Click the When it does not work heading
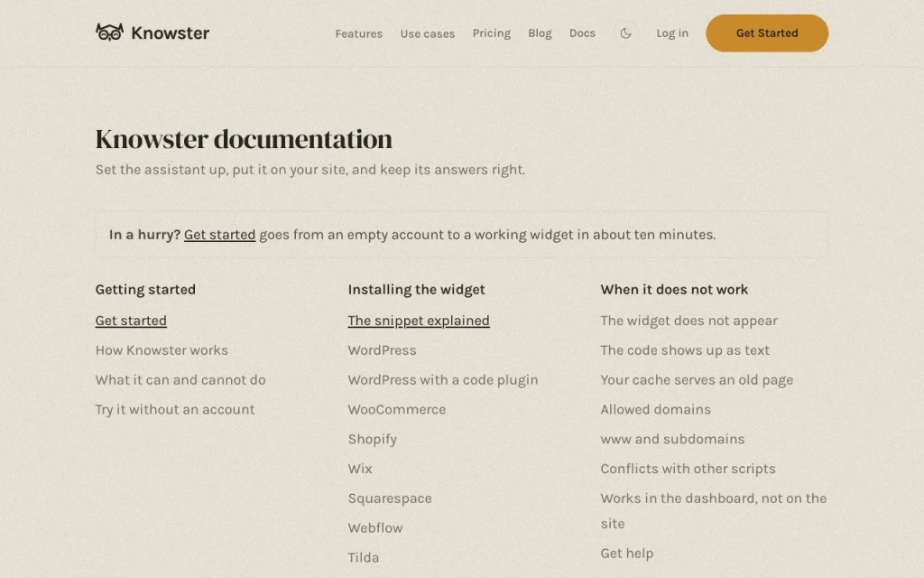The image size is (924, 578). pyautogui.click(x=674, y=290)
